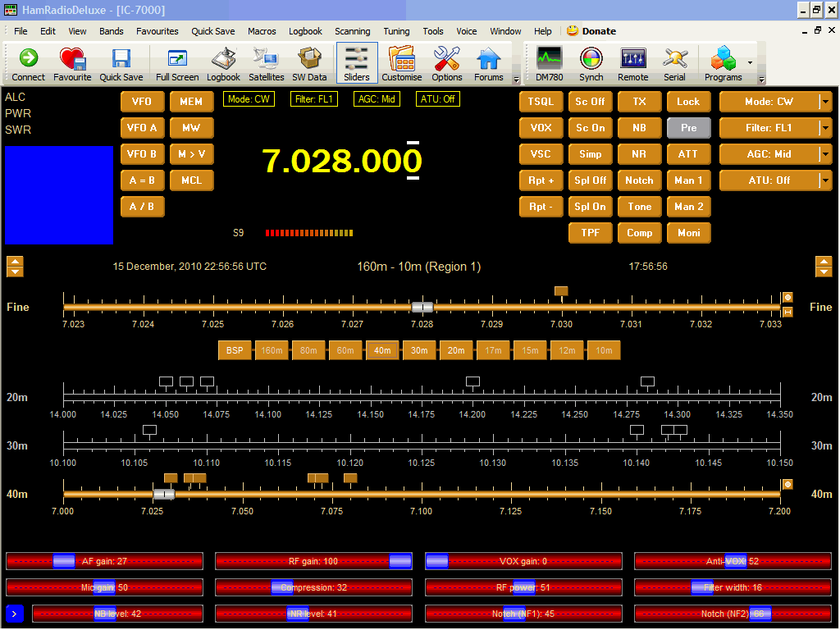Open the Voice menu
This screenshot has height=630, width=840.
467,31
